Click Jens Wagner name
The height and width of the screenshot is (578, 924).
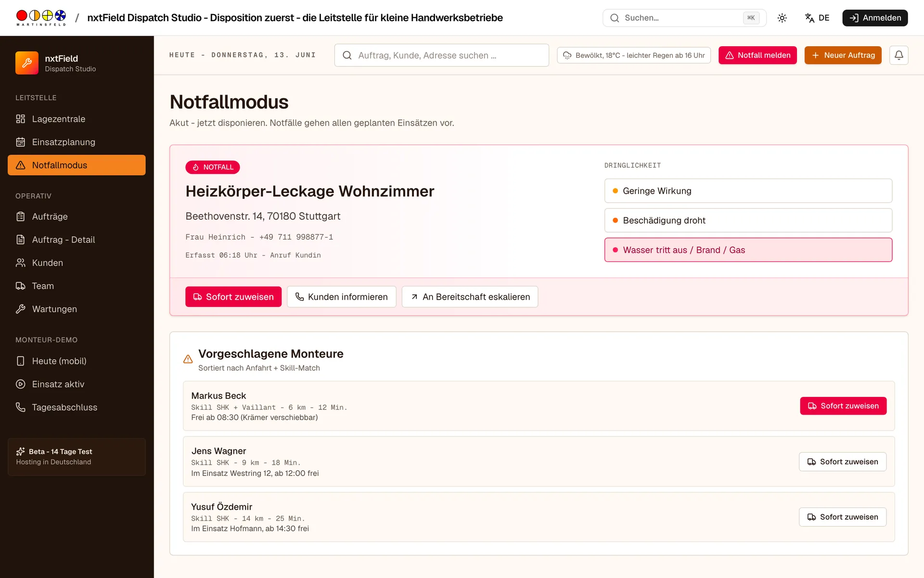pyautogui.click(x=218, y=451)
